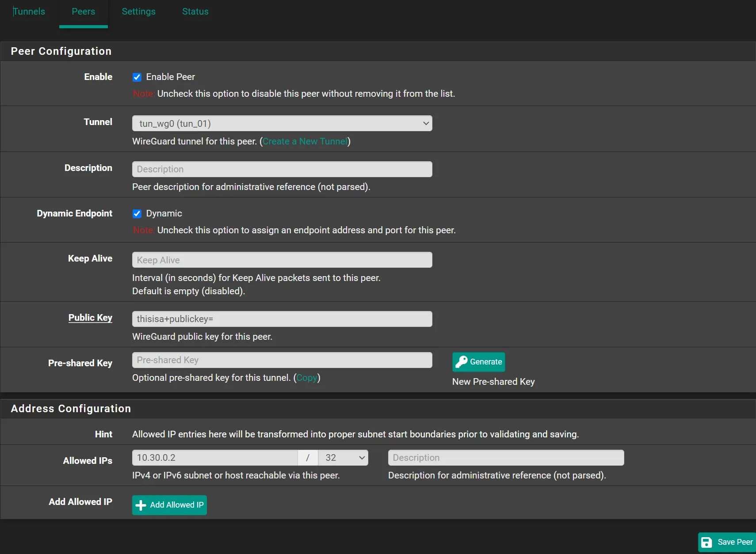Click the key icon on Generate button
This screenshot has width=756, height=554.
[x=461, y=362]
